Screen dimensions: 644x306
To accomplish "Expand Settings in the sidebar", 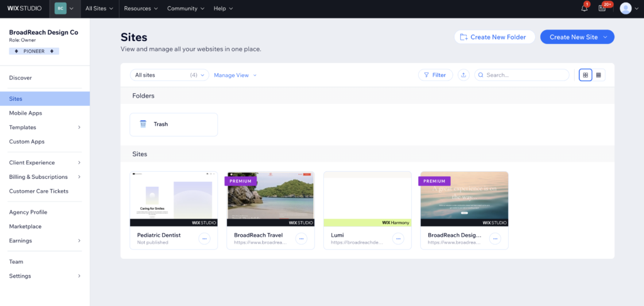I will (45, 276).
